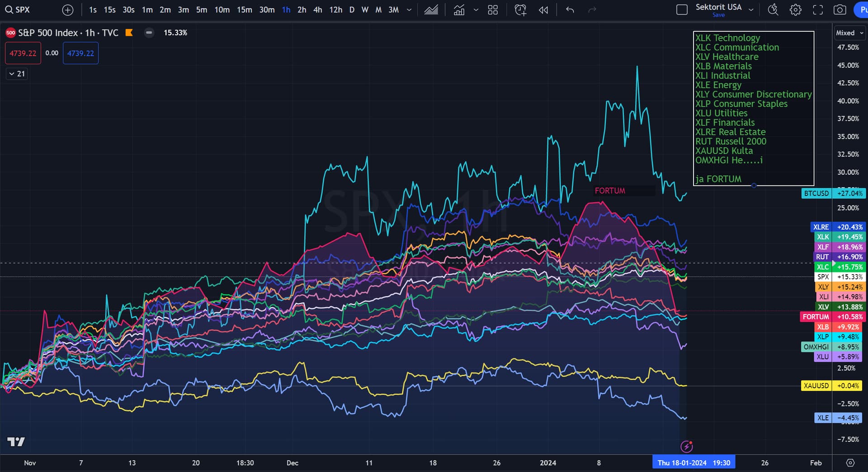
Task: Open the Mixed price scale dropdown
Action: click(x=849, y=33)
